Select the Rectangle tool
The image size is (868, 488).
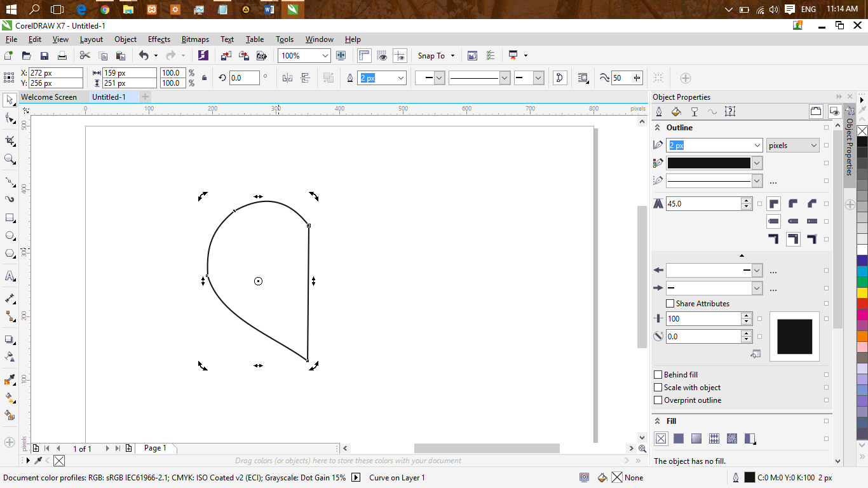(x=10, y=218)
